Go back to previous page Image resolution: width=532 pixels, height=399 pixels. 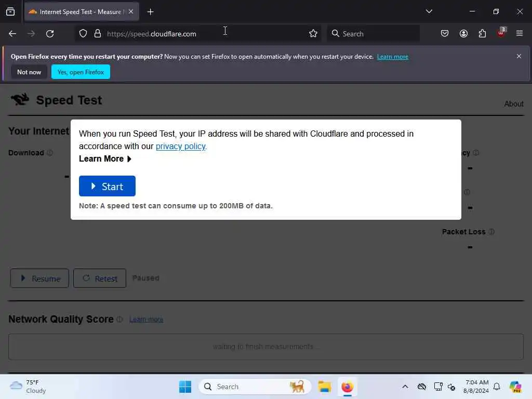pyautogui.click(x=12, y=34)
